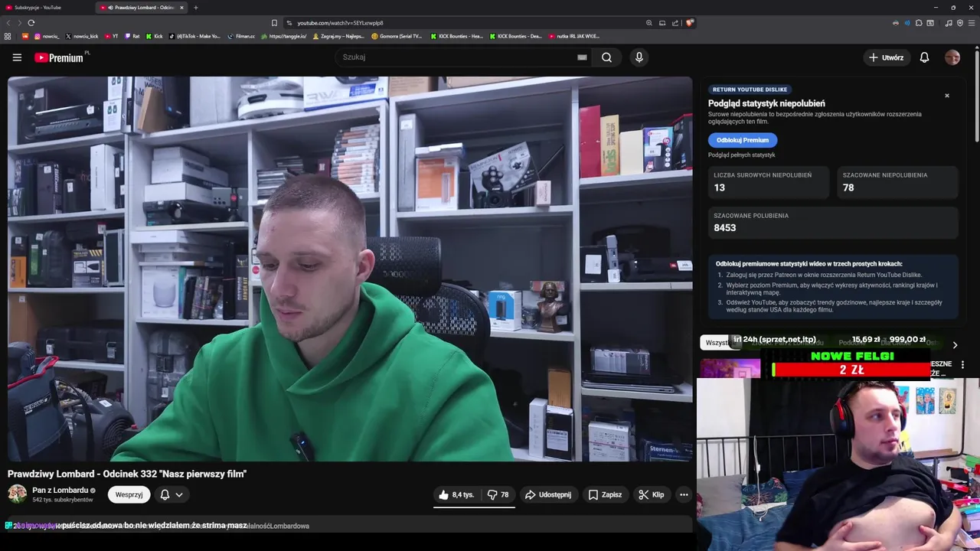Select the Dla Ciebie filter chip
The width and height of the screenshot is (980, 551).
tap(895, 343)
